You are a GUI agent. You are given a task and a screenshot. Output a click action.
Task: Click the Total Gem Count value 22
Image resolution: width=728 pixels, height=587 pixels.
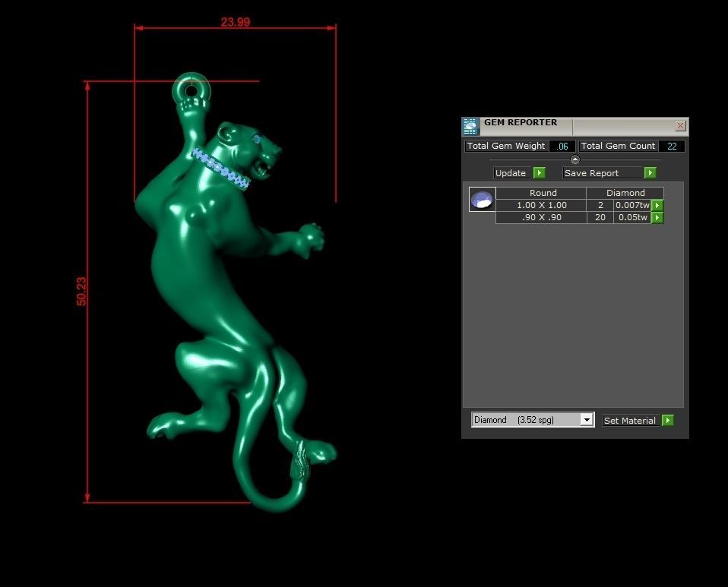click(x=671, y=146)
